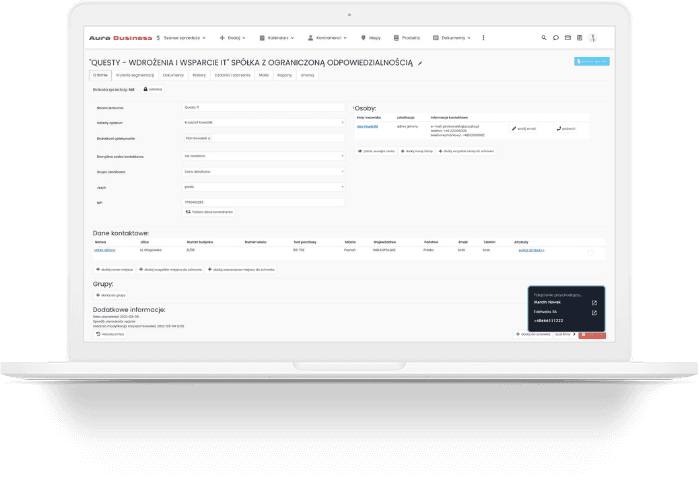Expand the Kalendarz dropdown menu
The width and height of the screenshot is (699, 482).
[x=277, y=38]
